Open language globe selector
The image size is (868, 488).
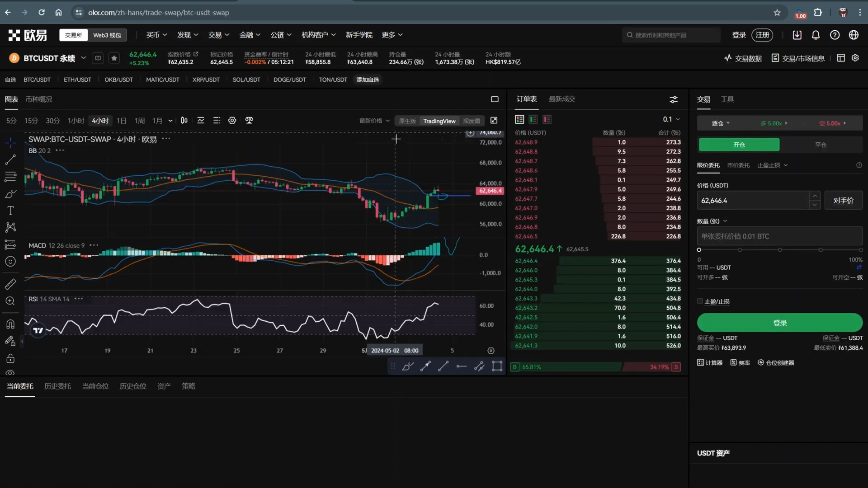tap(854, 35)
